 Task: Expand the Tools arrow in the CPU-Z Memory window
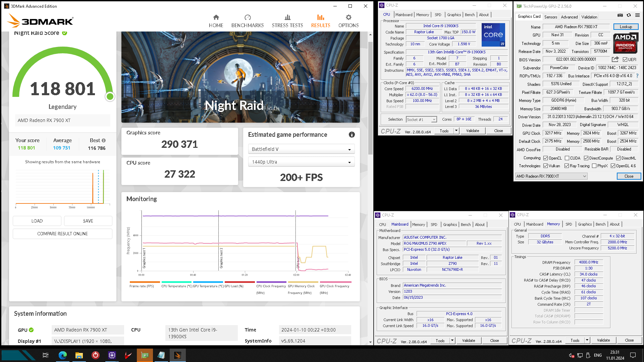click(587, 340)
